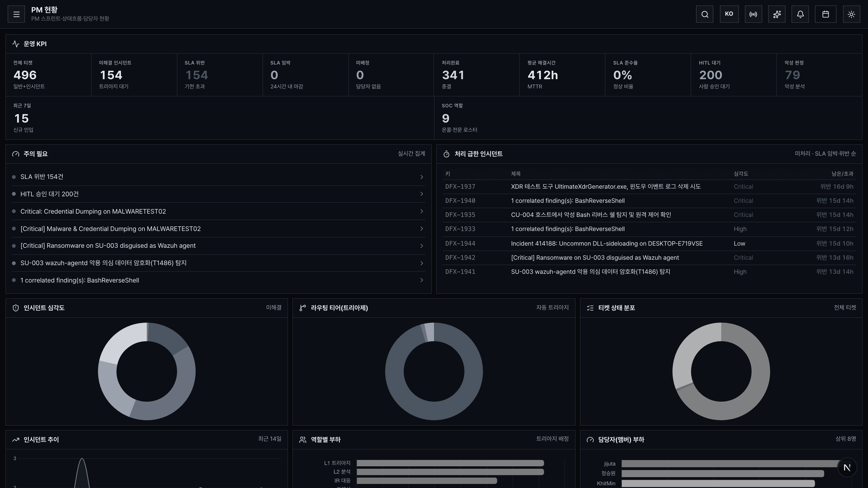Expand chevron on HITL 승인 대기 200건 row
868x488 pixels.
tap(422, 194)
